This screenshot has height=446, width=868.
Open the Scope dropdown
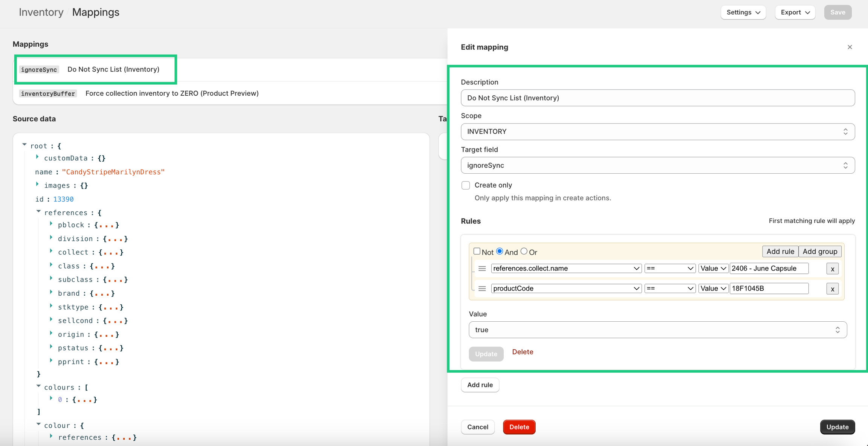pos(657,132)
